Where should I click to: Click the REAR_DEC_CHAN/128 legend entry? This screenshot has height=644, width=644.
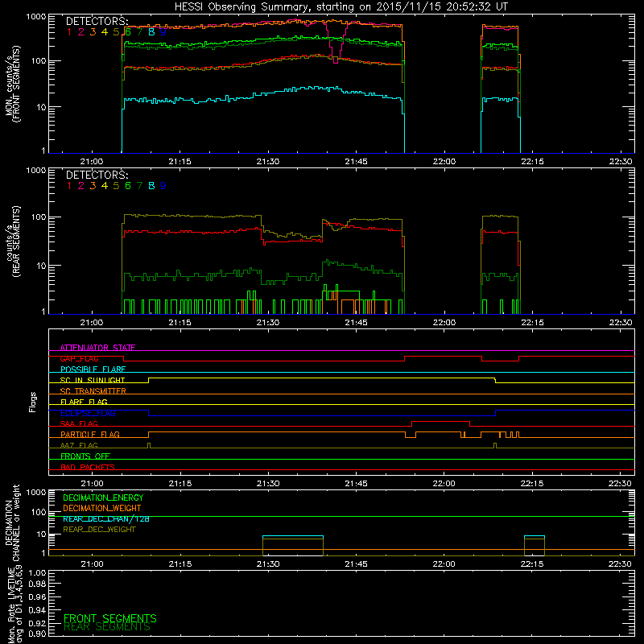point(106,519)
